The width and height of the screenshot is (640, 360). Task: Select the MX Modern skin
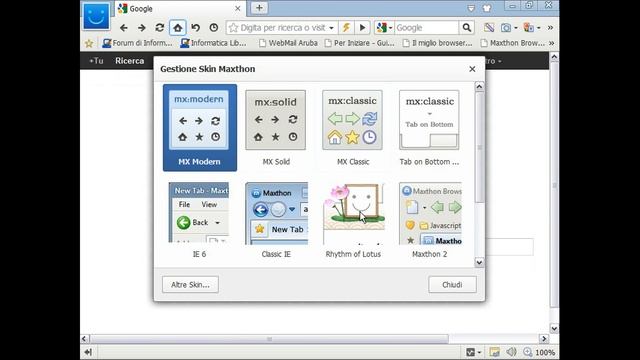200,128
